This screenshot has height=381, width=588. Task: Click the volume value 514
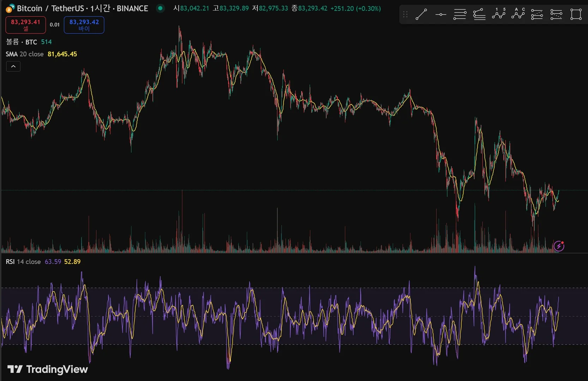(x=46, y=42)
